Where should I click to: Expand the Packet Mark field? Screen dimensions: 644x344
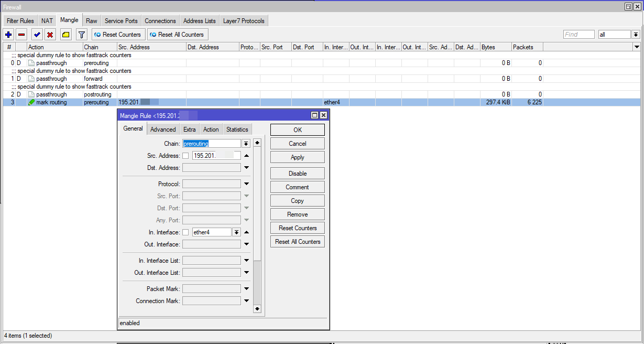(x=246, y=289)
